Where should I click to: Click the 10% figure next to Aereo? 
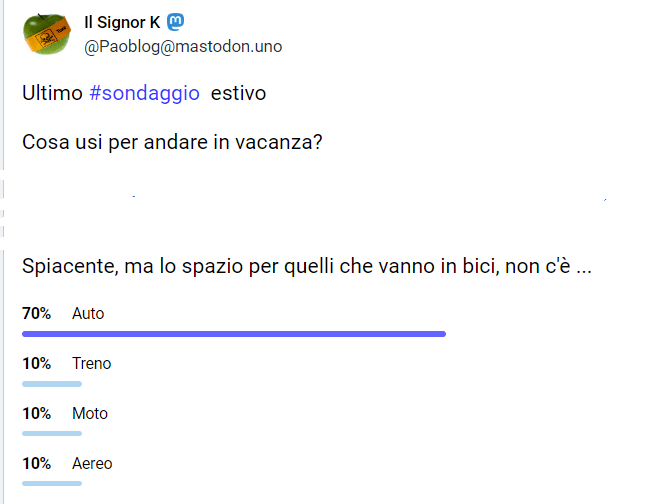(37, 463)
